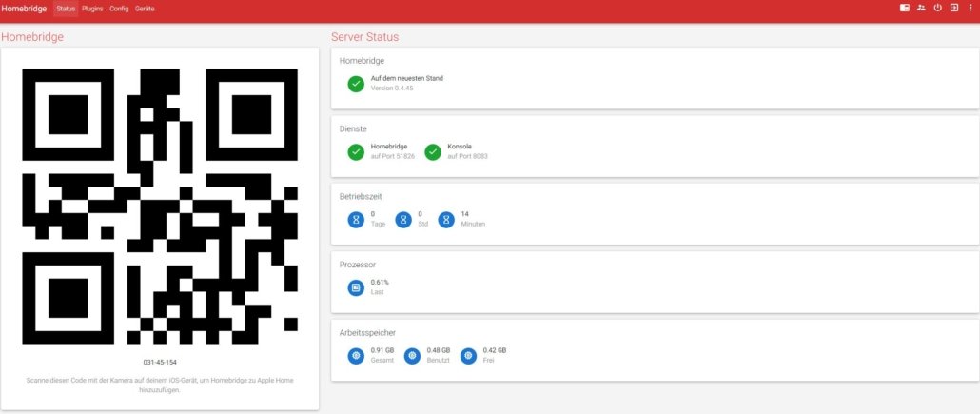Open the users management icon
This screenshot has width=980, height=414.
(x=921, y=9)
